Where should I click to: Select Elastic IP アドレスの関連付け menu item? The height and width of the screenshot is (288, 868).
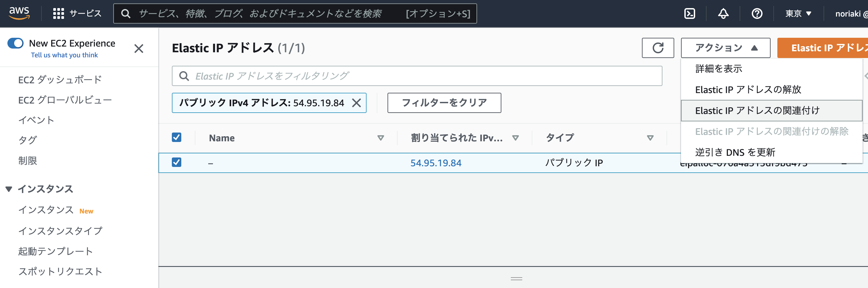772,111
